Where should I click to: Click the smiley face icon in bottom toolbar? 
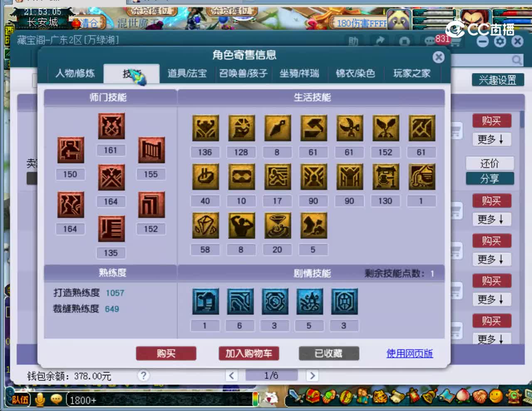coord(496,396)
